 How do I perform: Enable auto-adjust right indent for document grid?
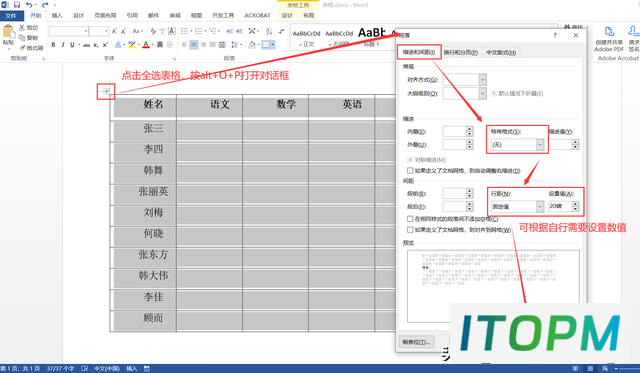410,170
